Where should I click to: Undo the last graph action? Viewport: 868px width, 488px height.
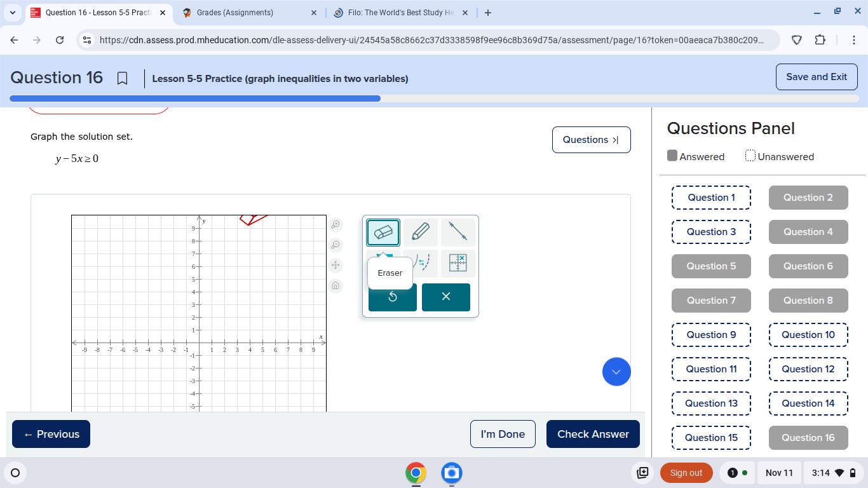click(x=392, y=297)
